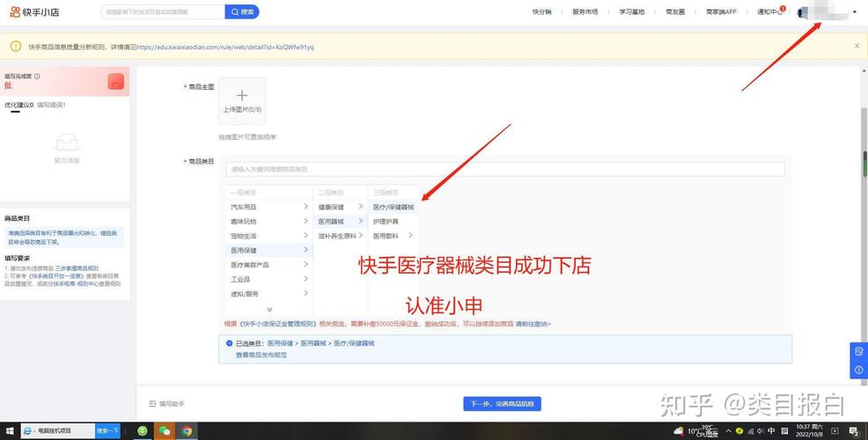Image resolution: width=868 pixels, height=440 pixels.
Task: Expand the 趣味玩物 chevron
Action: coord(305,221)
